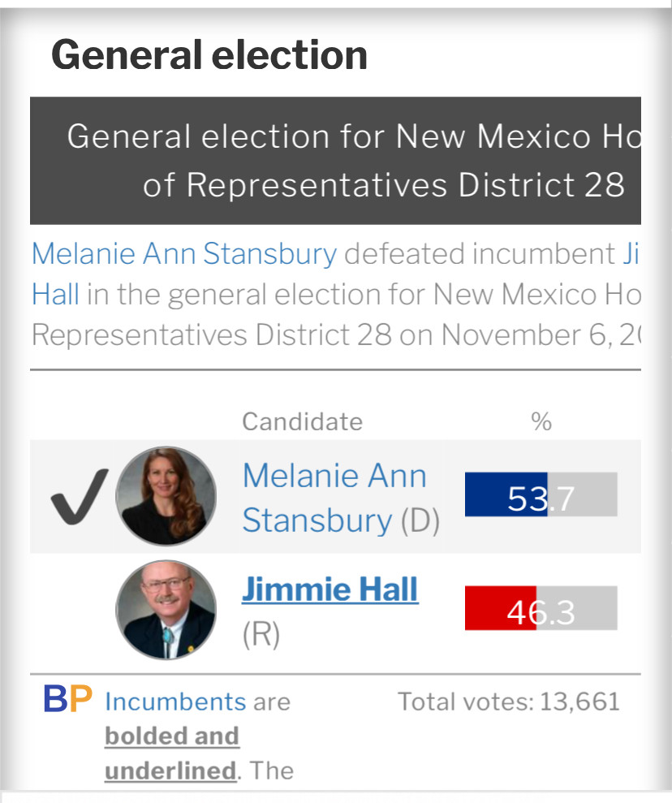
Task: Click the Total votes: 13,661 text
Action: tap(509, 702)
